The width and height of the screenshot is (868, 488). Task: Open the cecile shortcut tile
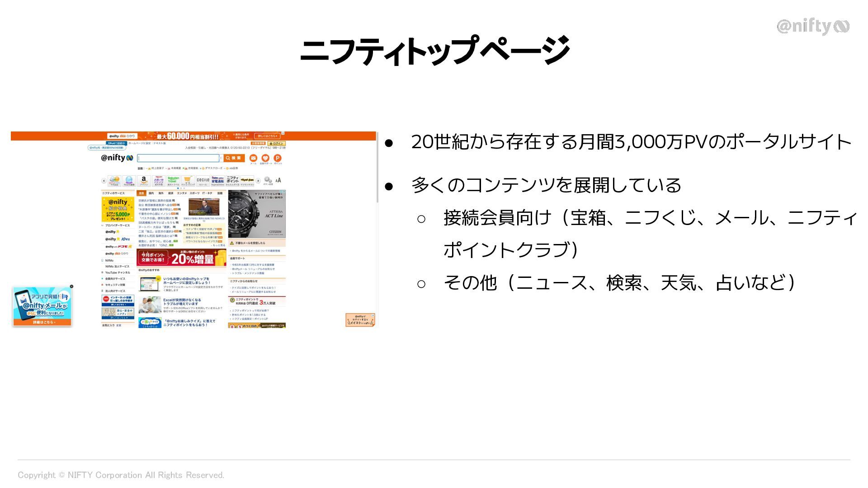click(x=203, y=181)
